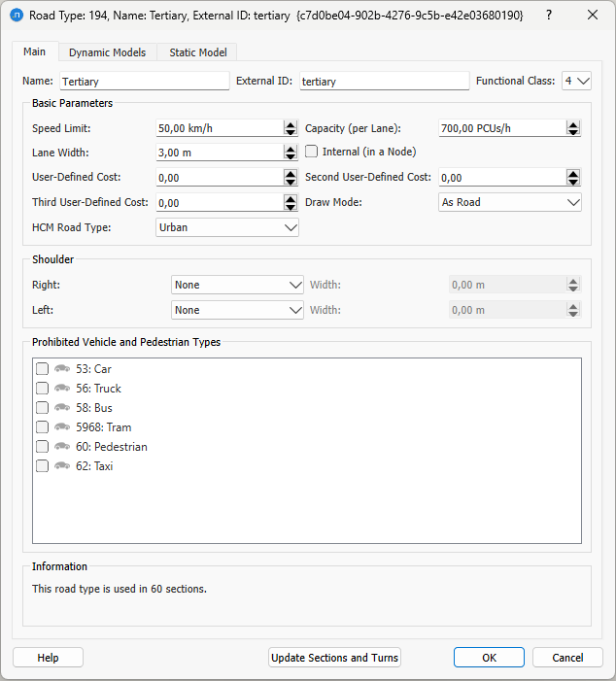Viewport: 616px width, 681px height.
Task: Click the question mark help icon in title bar
Action: point(549,16)
